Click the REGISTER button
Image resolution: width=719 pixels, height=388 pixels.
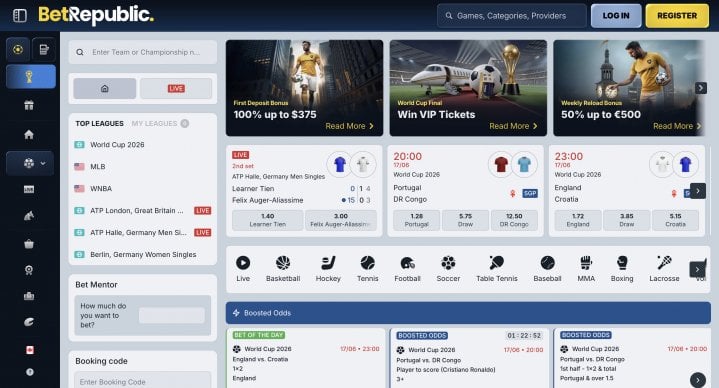point(677,16)
